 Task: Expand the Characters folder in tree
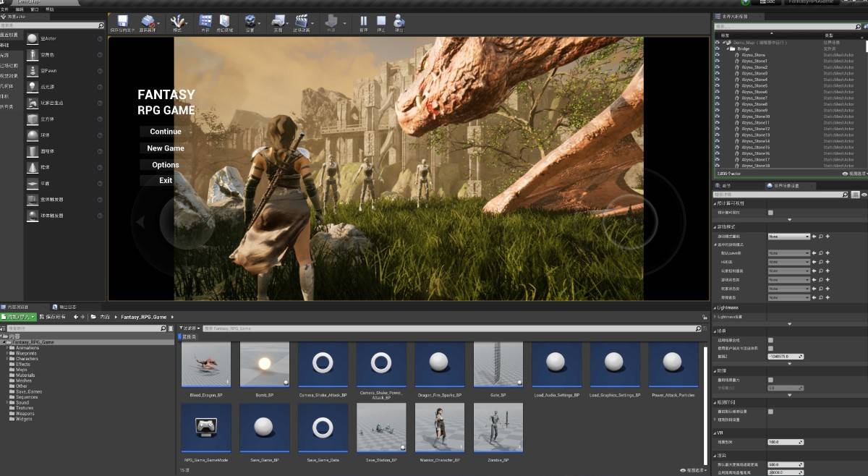(x=8, y=359)
